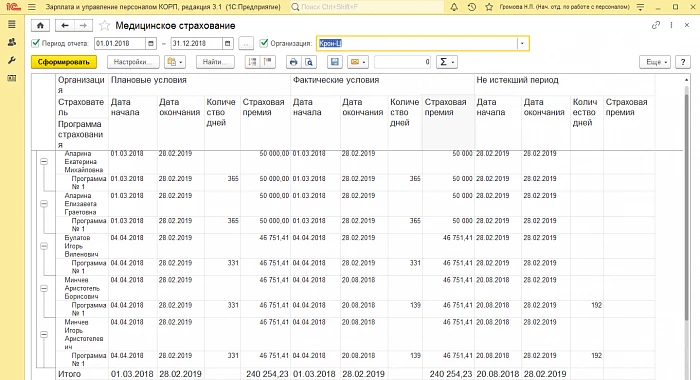Navigate forward with the right arrow
The width and height of the screenshot is (700, 380).
click(83, 25)
